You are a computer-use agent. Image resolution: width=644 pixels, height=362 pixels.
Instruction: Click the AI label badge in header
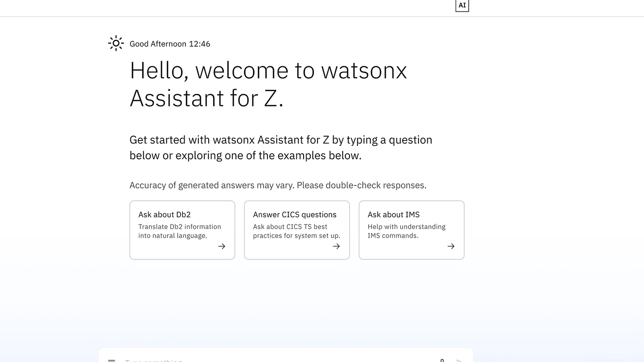click(x=462, y=6)
